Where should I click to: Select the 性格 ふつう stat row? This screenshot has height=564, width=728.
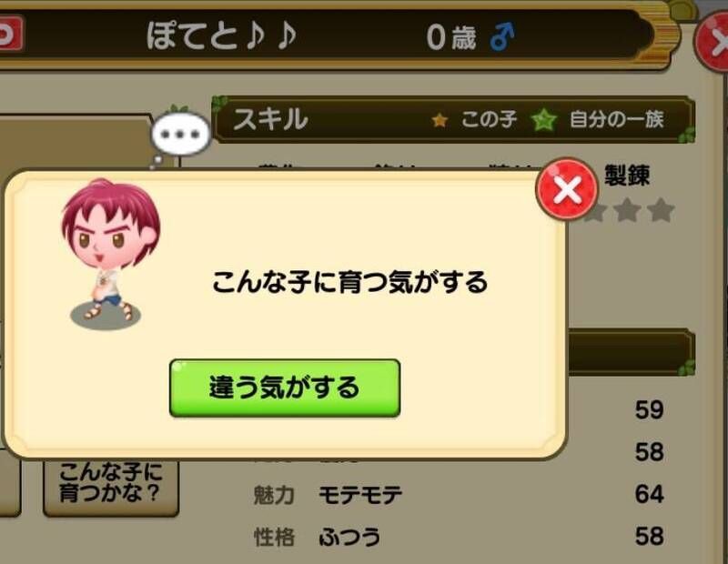459,536
